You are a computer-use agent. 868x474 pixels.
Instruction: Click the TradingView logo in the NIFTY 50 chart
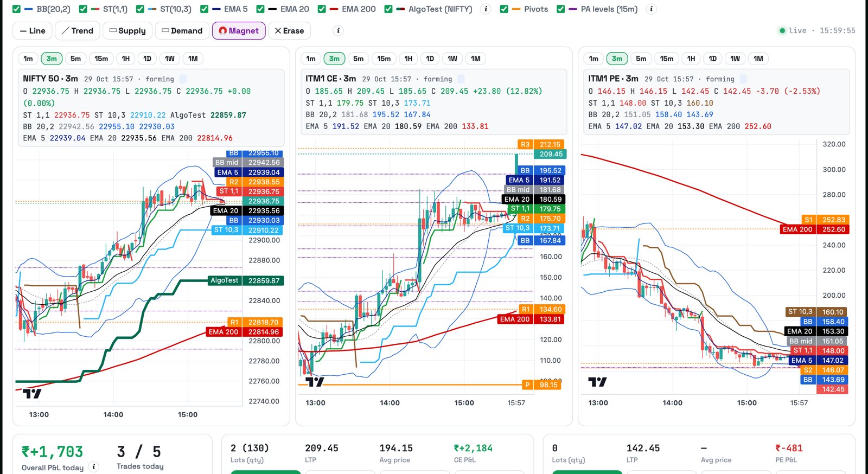(x=31, y=393)
